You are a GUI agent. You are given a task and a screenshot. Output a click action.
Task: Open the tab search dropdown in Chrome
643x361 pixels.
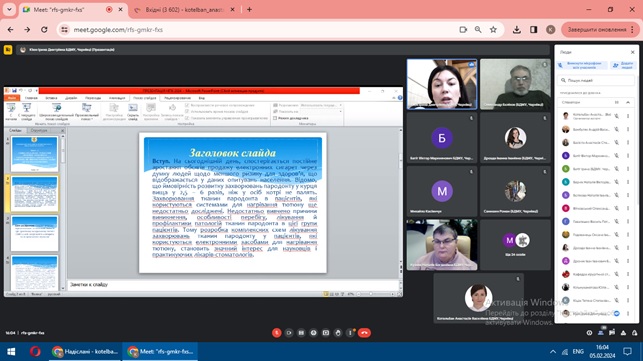pyautogui.click(x=9, y=9)
